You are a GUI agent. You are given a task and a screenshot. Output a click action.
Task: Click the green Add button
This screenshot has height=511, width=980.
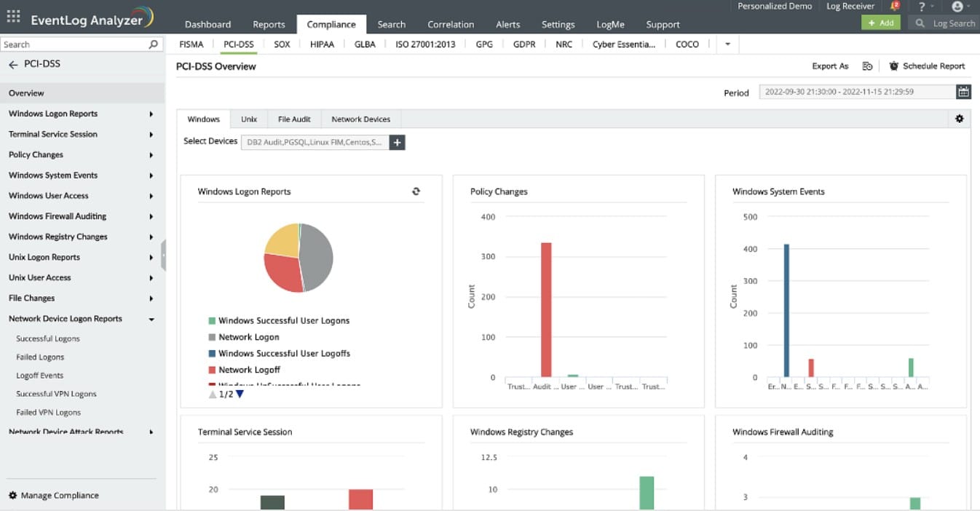click(881, 23)
